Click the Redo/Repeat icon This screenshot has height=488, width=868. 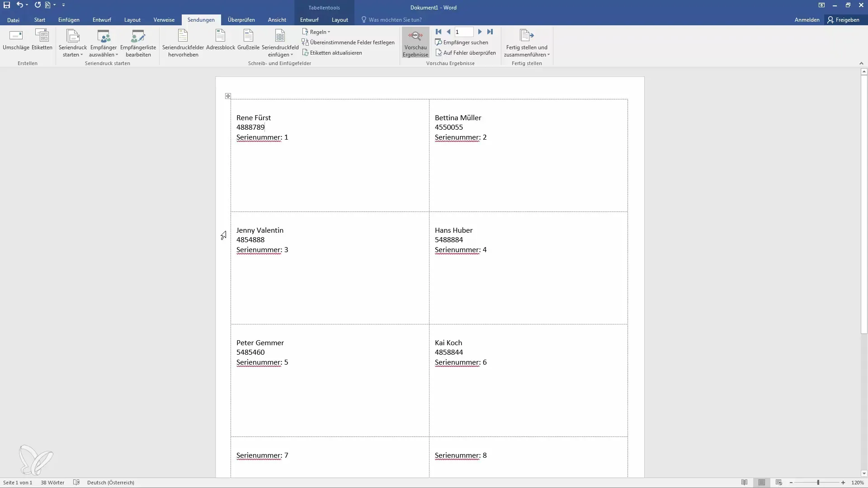pyautogui.click(x=38, y=5)
